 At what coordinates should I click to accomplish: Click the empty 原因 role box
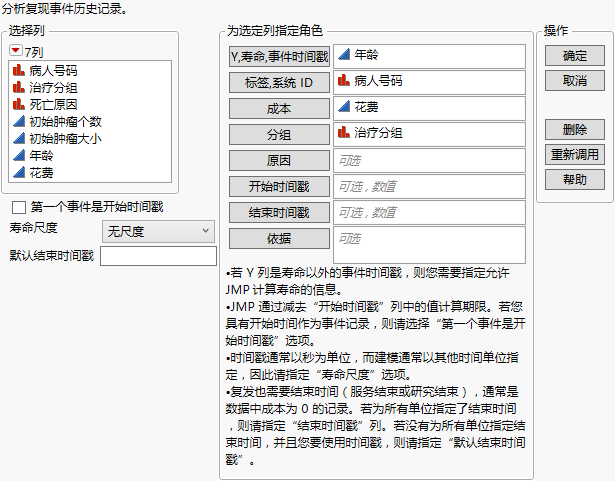429,160
